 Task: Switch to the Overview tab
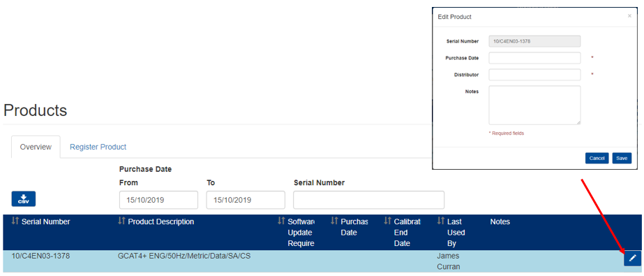coord(36,147)
